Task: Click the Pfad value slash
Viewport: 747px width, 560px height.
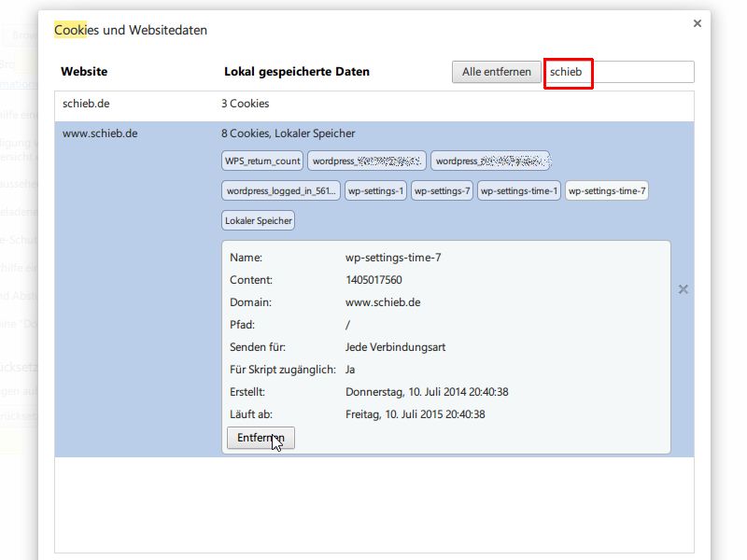Action: (347, 325)
